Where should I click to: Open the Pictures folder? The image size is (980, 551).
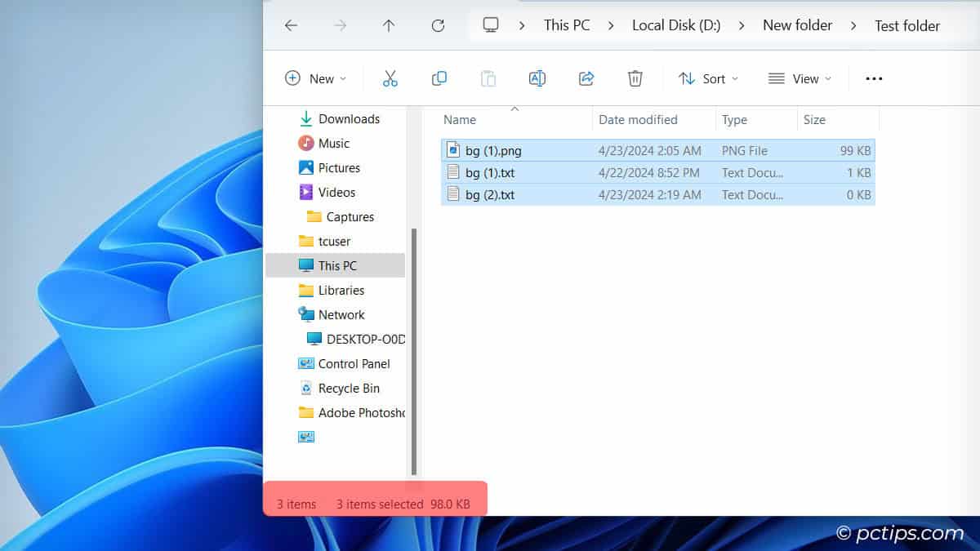pyautogui.click(x=336, y=167)
